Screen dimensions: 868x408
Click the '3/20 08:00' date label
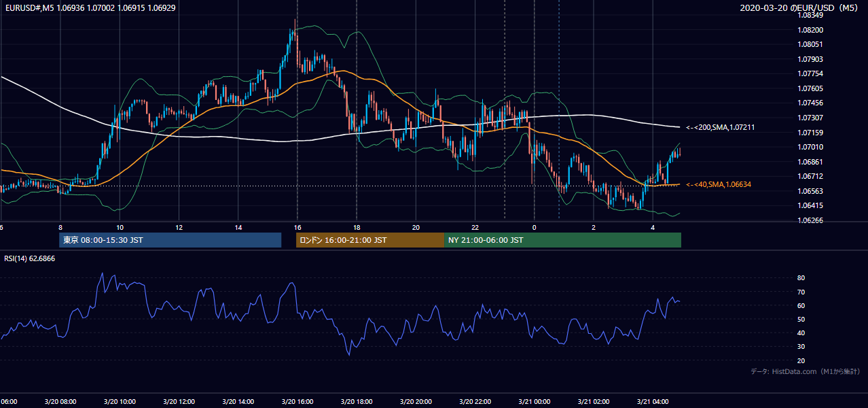pos(60,401)
